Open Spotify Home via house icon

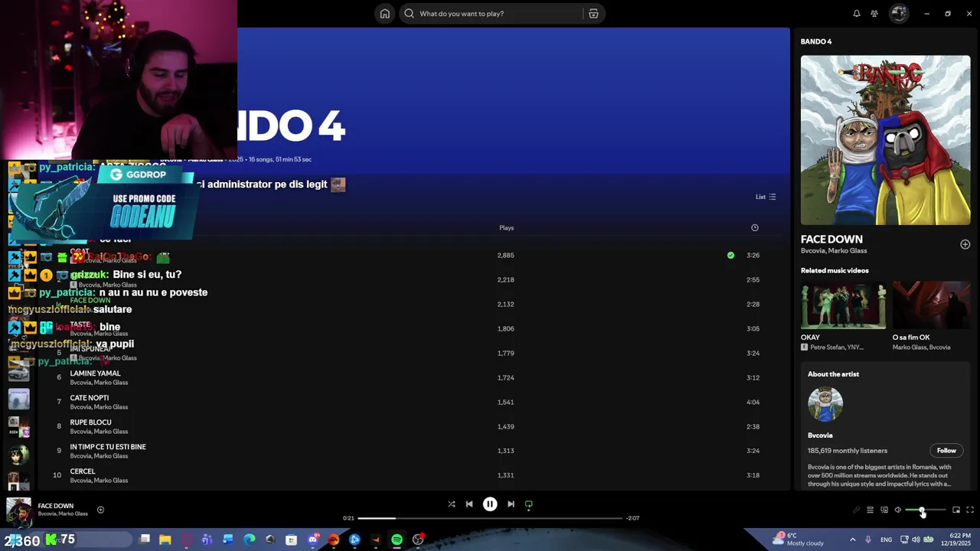click(x=385, y=14)
